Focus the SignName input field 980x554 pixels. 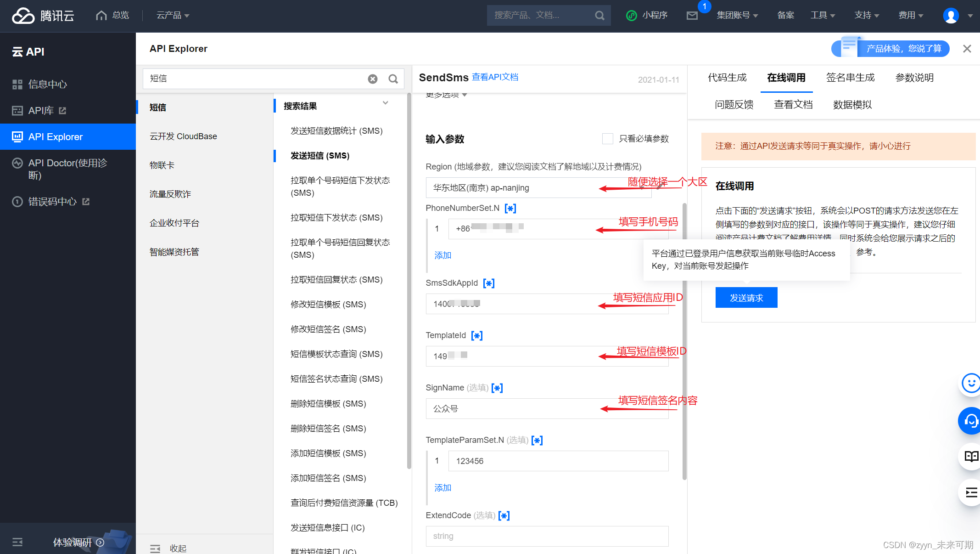point(547,409)
